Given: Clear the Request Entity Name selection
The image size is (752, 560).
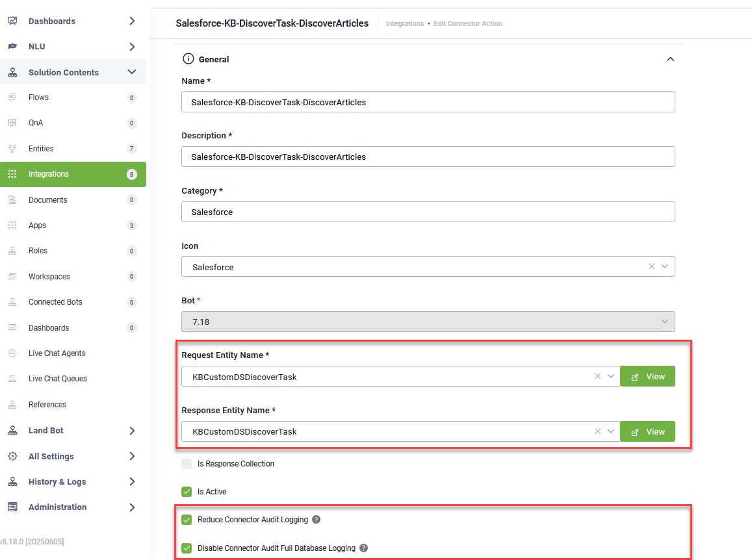Looking at the screenshot, I should pos(597,376).
